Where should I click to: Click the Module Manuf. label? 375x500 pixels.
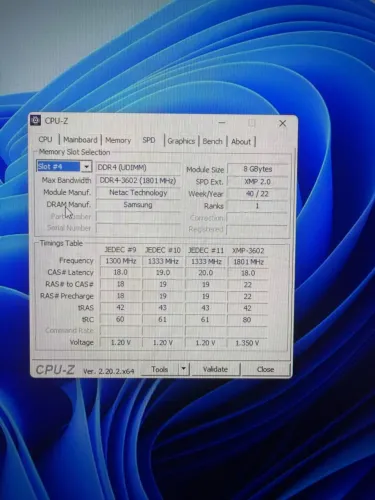67,192
